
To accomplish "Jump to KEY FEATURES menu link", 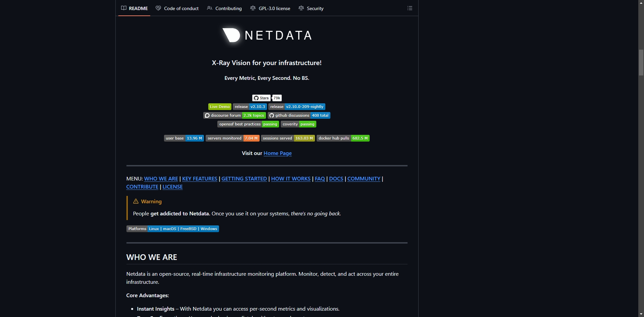I will (x=200, y=179).
